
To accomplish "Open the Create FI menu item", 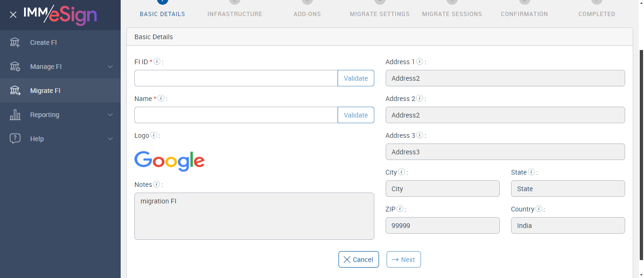I will [43, 42].
